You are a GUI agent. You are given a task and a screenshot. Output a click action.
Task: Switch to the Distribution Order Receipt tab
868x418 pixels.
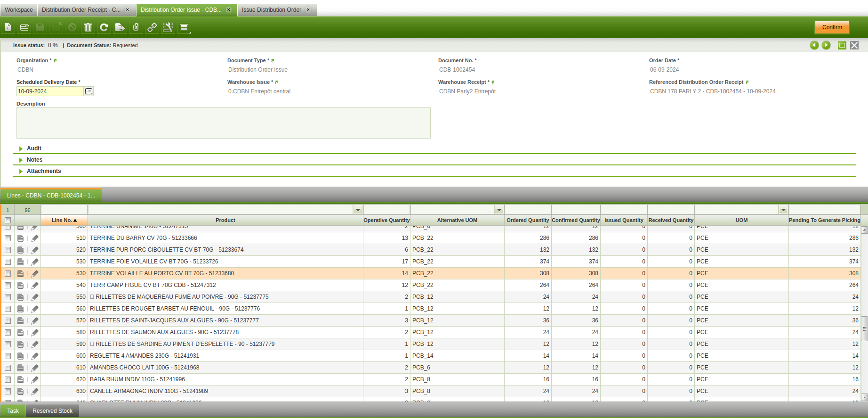tap(81, 10)
